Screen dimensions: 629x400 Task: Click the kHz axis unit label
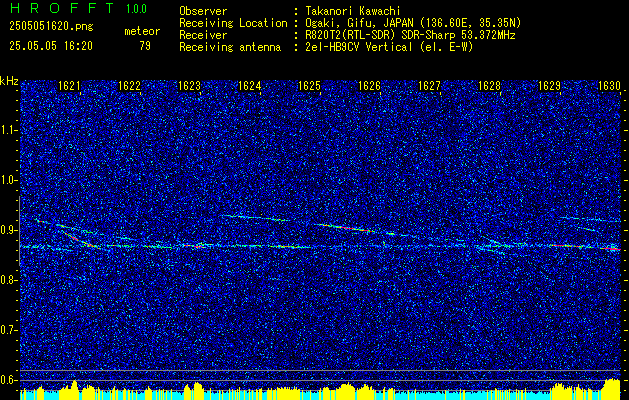coord(9,81)
